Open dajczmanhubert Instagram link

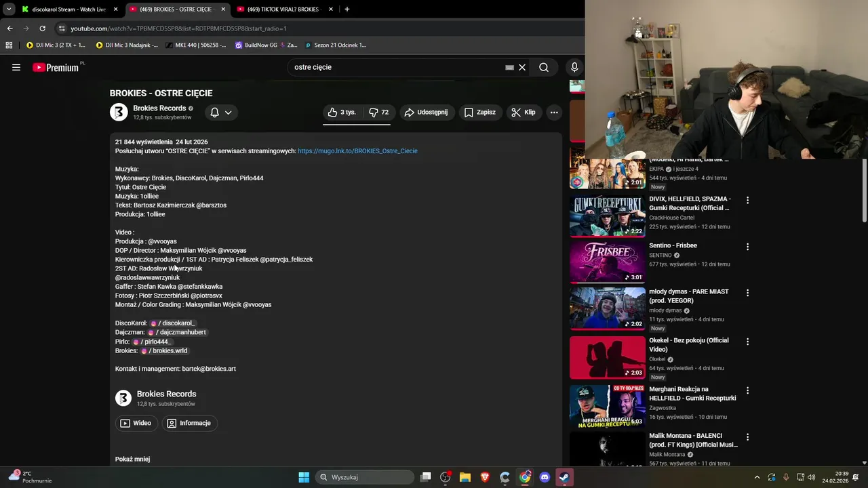click(177, 332)
